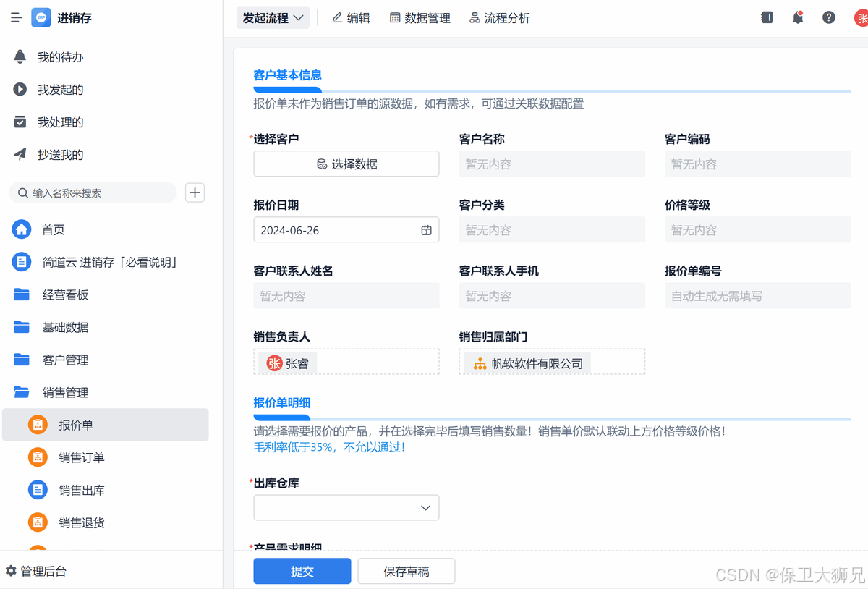Switch to 编辑 tab
This screenshot has height=589, width=868.
[351, 18]
